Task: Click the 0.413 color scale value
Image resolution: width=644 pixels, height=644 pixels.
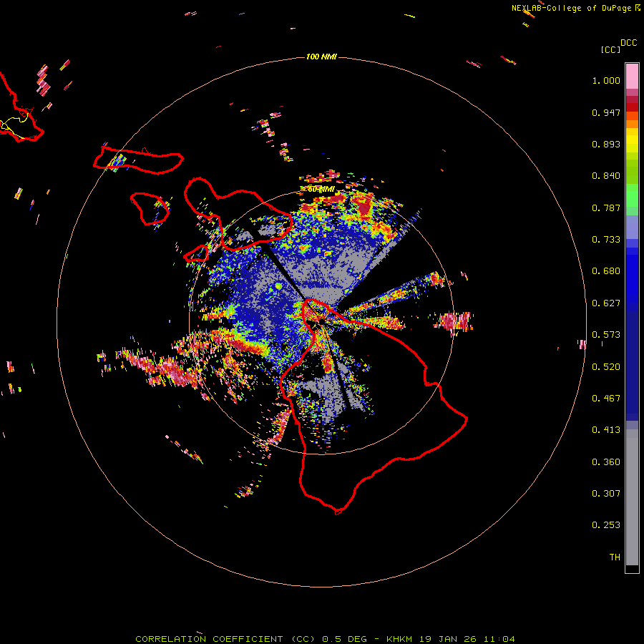Action: pyautogui.click(x=606, y=430)
